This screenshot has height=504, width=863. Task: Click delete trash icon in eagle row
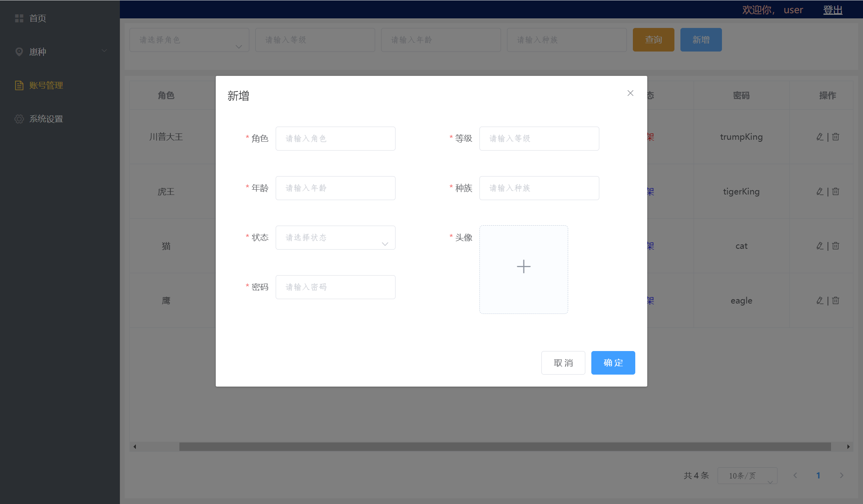(x=835, y=301)
